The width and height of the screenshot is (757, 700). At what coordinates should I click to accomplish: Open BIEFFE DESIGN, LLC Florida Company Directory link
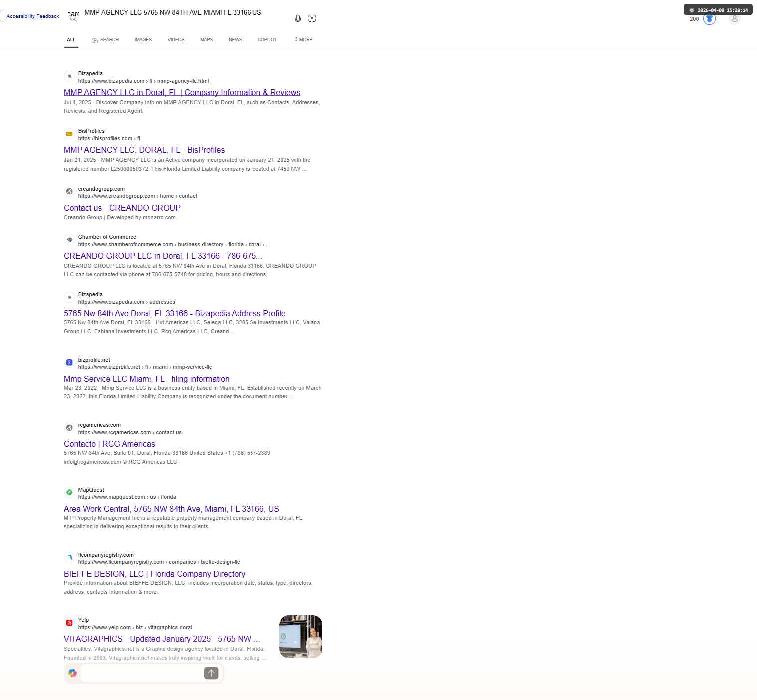point(154,574)
